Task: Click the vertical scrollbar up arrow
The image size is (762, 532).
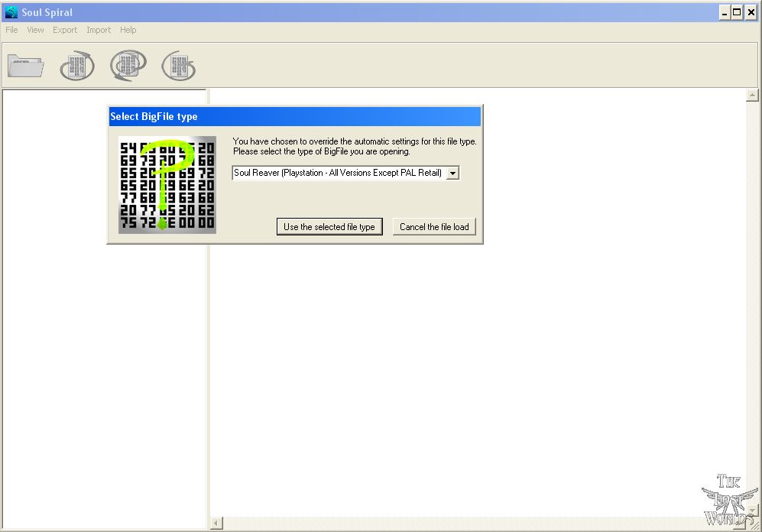Action: [752, 96]
